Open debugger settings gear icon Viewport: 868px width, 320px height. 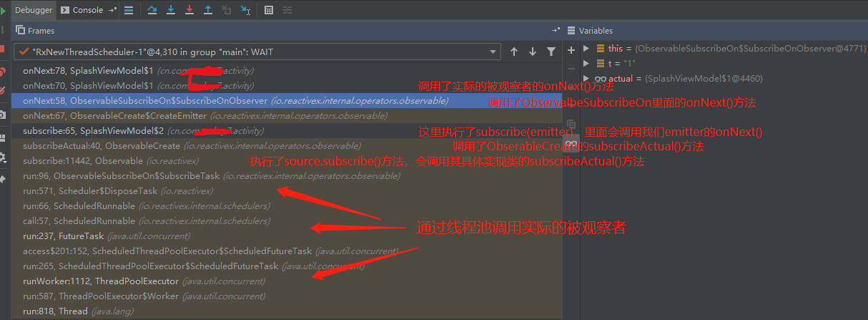pyautogui.click(x=3, y=157)
